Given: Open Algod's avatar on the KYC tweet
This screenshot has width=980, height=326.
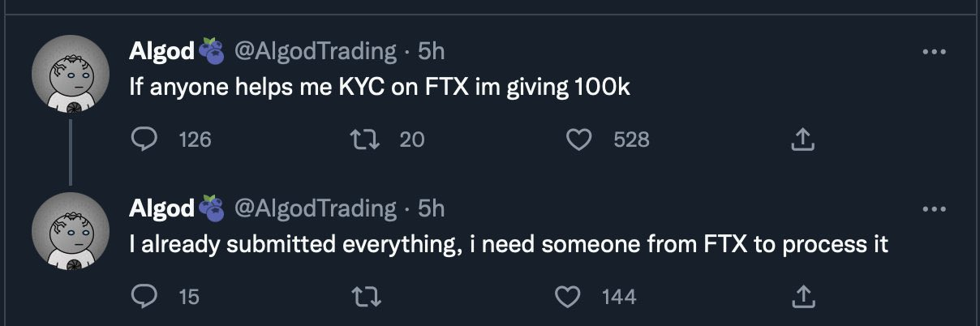Looking at the screenshot, I should 71,77.
